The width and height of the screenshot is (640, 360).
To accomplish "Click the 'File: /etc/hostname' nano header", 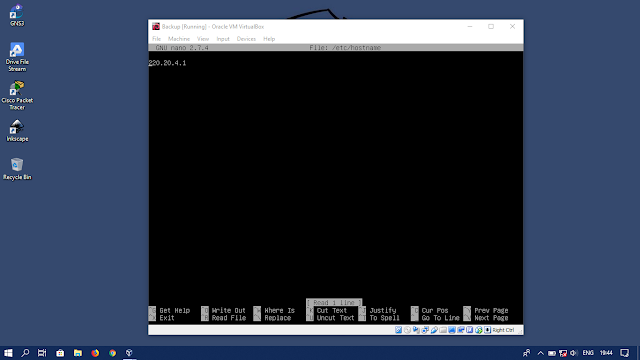I will pyautogui.click(x=345, y=48).
